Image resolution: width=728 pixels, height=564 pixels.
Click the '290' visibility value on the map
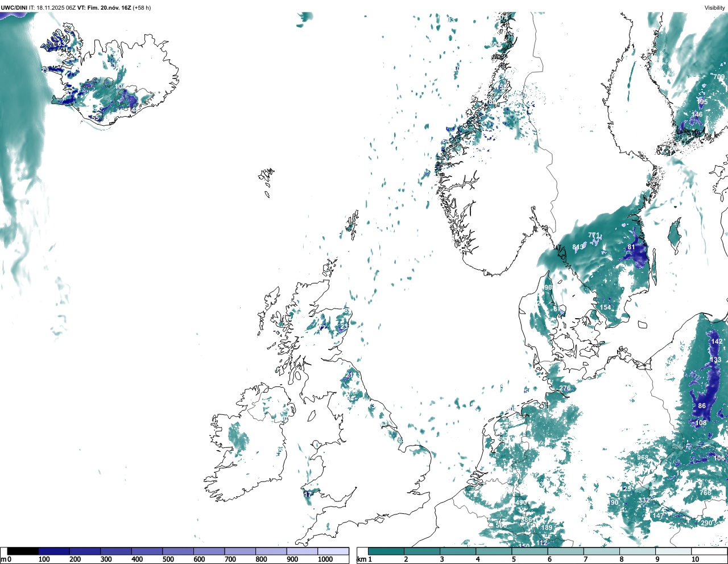(x=706, y=523)
